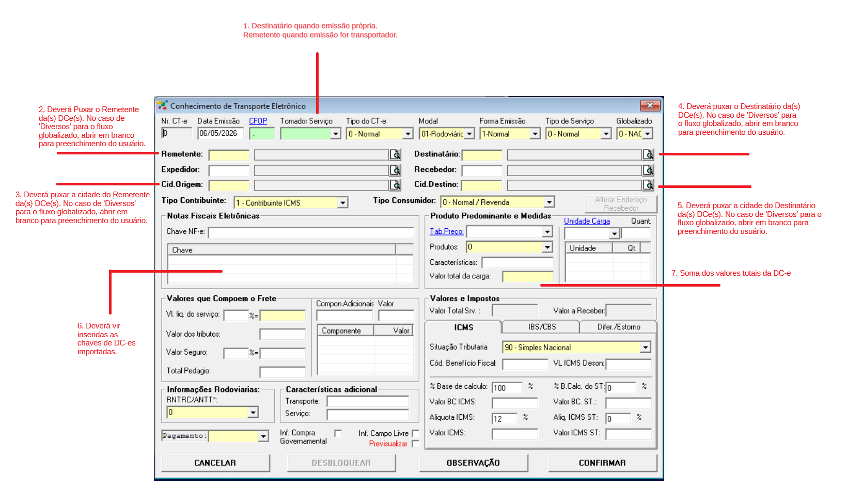Toggle the Previsualizar checkbox
The image size is (847, 504).
click(x=416, y=444)
